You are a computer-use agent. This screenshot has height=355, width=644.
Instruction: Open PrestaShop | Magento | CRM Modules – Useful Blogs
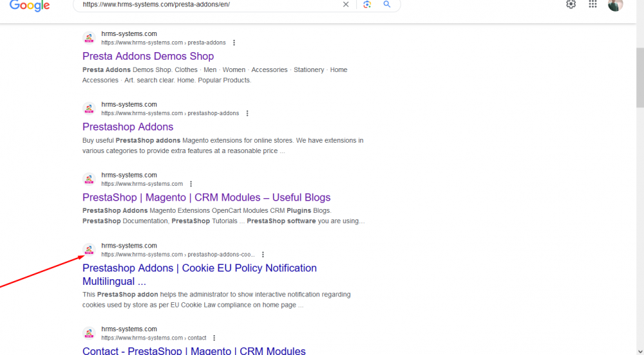[206, 197]
